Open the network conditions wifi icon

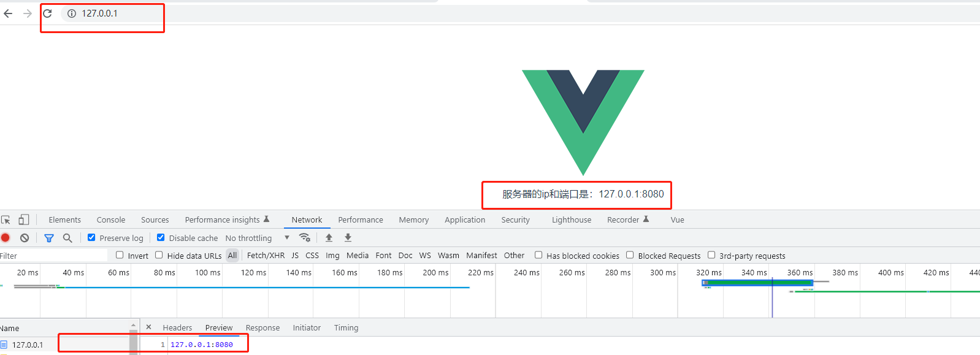coord(304,238)
